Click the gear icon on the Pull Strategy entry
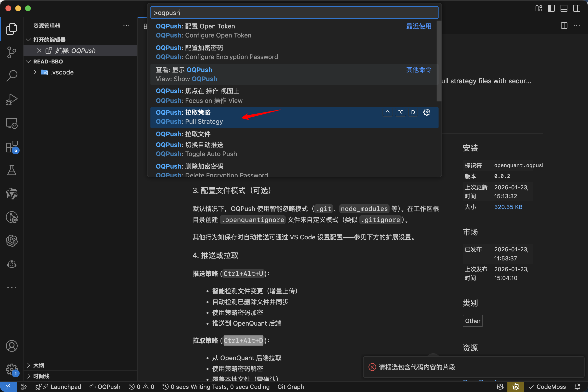Screen dimensions: 588x392 [x=427, y=112]
